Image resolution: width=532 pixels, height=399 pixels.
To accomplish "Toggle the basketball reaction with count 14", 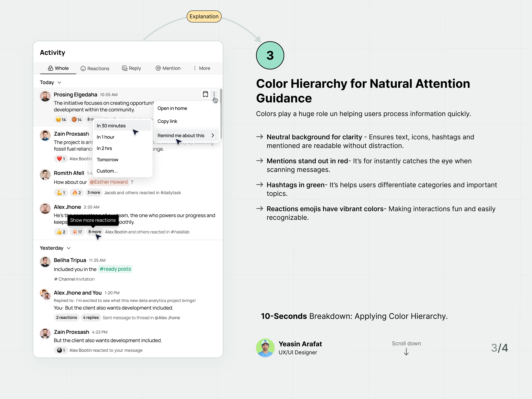I will [76, 119].
